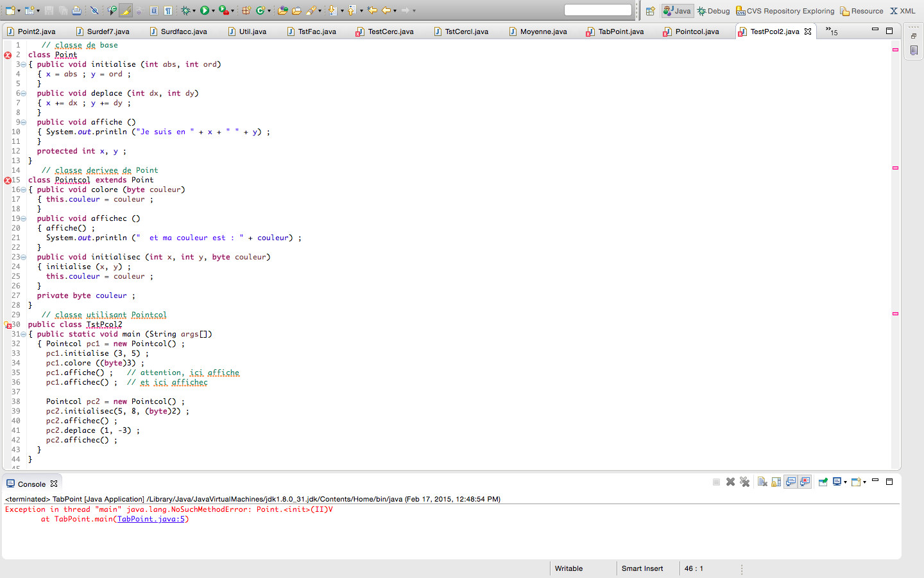
Task: Toggle Show Whitespace Characters pilcrow
Action: pyautogui.click(x=168, y=10)
